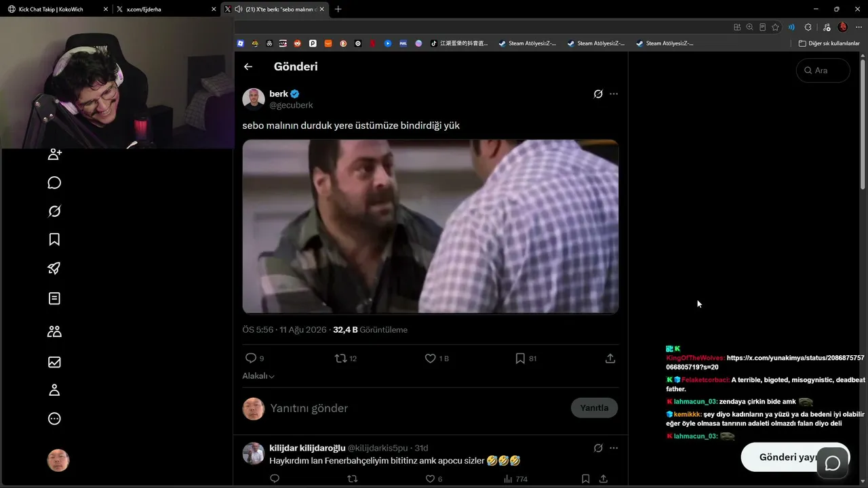Image resolution: width=868 pixels, height=488 pixels.
Task: Click the browser zoom magnifier icon
Action: click(x=749, y=27)
